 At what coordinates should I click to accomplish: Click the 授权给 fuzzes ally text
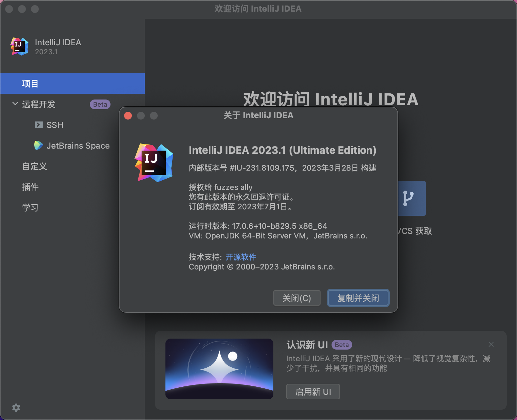point(221,187)
